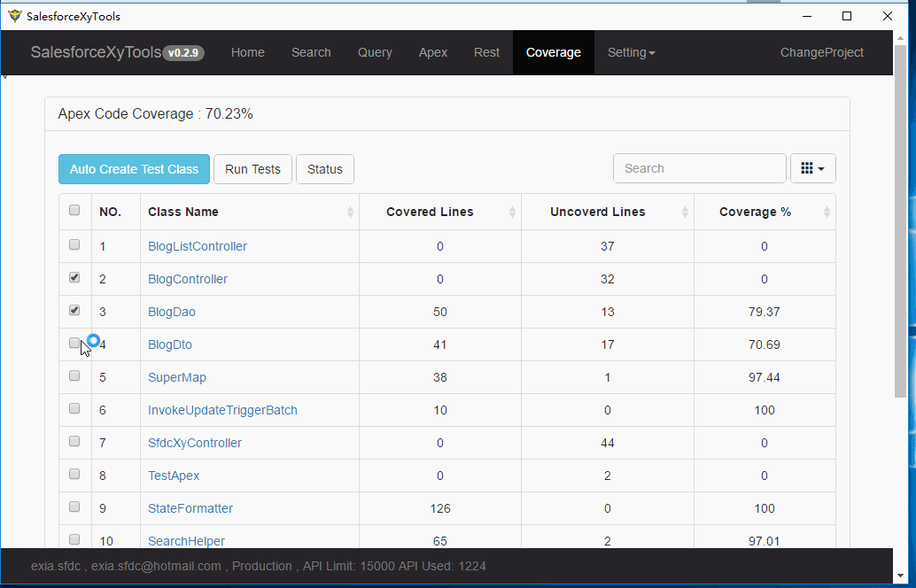Open the StateFormatter class link
The image size is (916, 588).
tap(190, 508)
